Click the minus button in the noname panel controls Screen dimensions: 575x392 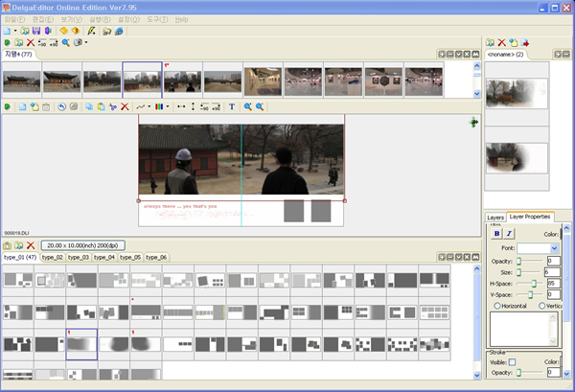point(565,55)
